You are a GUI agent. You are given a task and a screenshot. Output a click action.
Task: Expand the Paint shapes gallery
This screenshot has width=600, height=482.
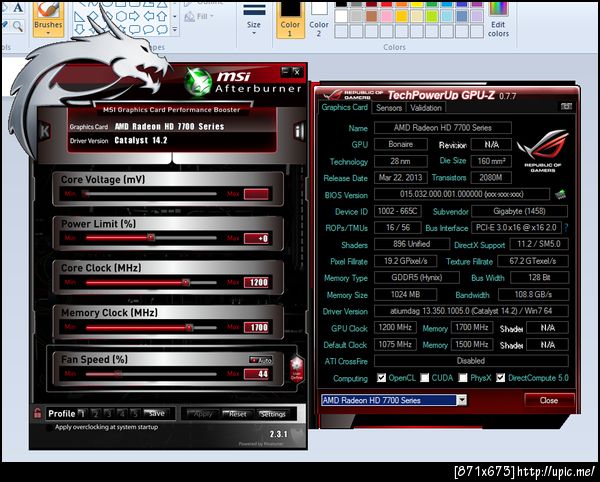[174, 29]
